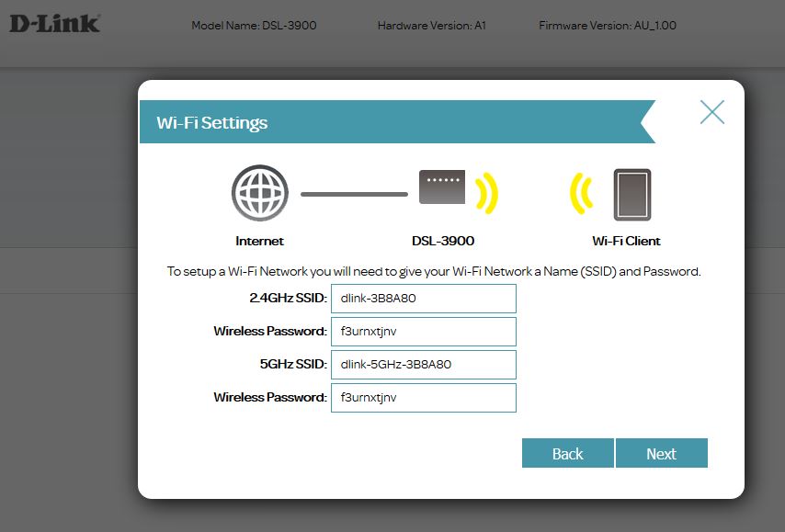
Task: Click the '5GHz SSID:' label
Action: tap(293, 364)
